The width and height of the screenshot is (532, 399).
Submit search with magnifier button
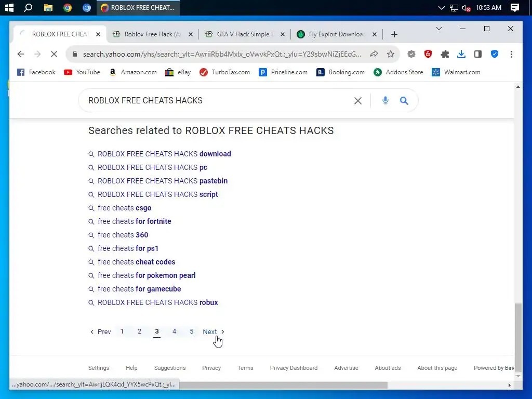pyautogui.click(x=404, y=100)
